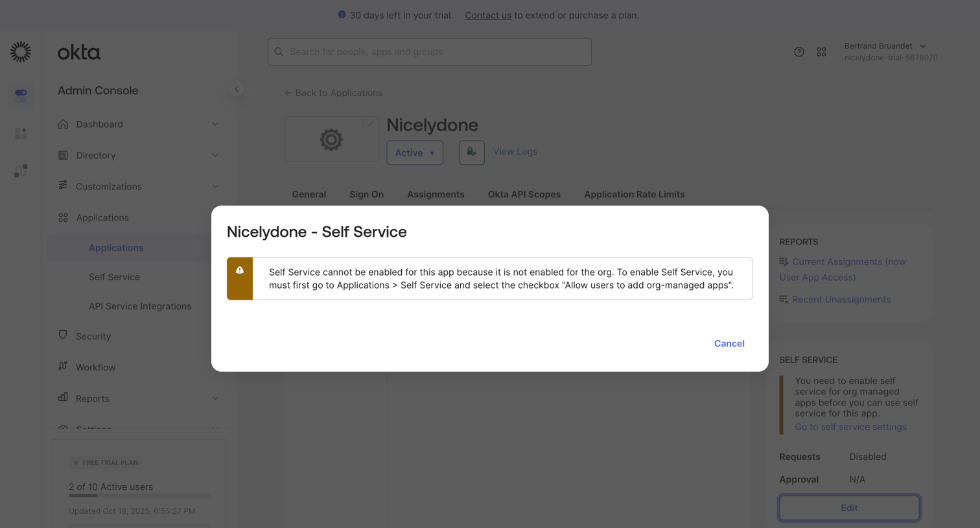Select Self Service in the sidebar
Screen dimensions: 980x528
[x=114, y=277]
